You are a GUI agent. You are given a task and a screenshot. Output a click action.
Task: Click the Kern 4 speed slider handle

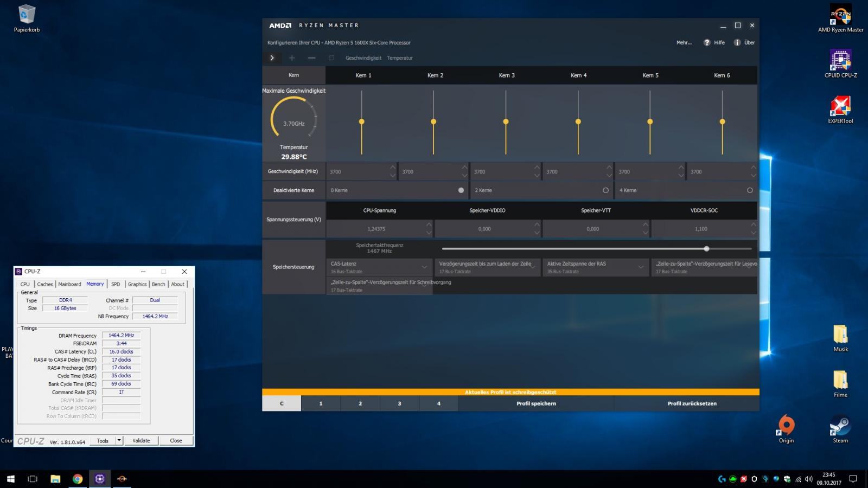click(x=578, y=121)
